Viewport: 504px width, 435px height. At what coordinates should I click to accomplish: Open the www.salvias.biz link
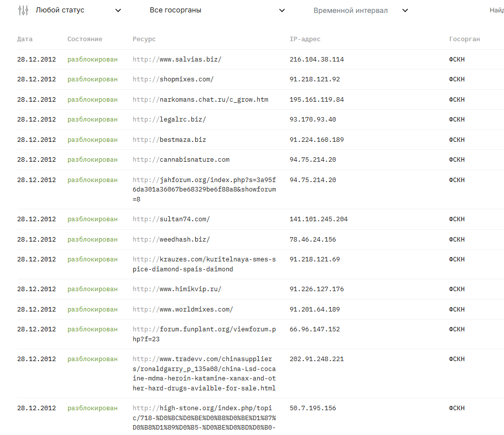pyautogui.click(x=177, y=60)
